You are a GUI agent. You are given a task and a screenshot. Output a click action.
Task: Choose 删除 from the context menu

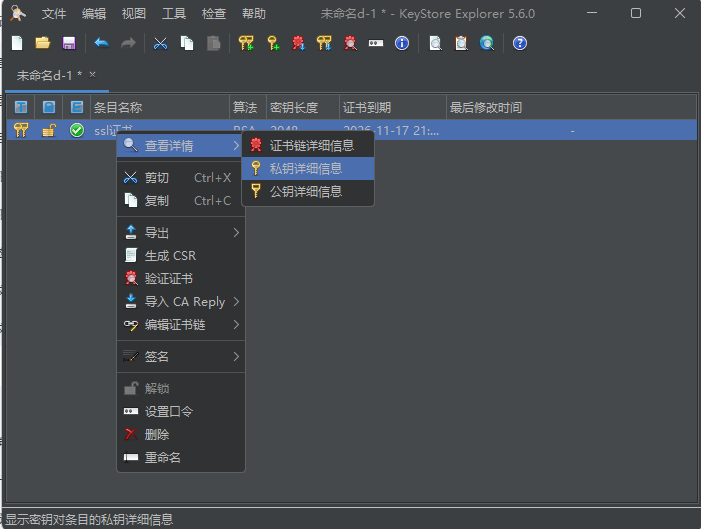click(x=157, y=435)
